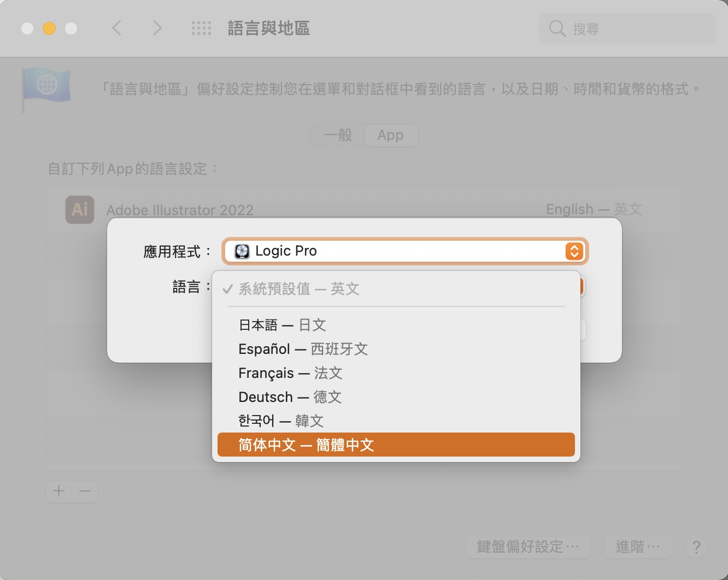Click the help question mark button

(x=696, y=547)
